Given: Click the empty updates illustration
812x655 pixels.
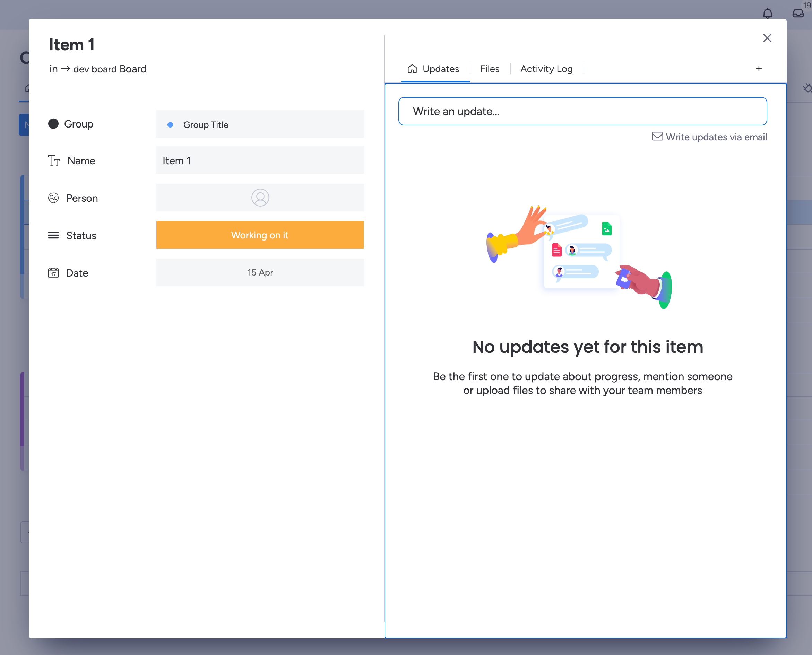Looking at the screenshot, I should pyautogui.click(x=580, y=256).
